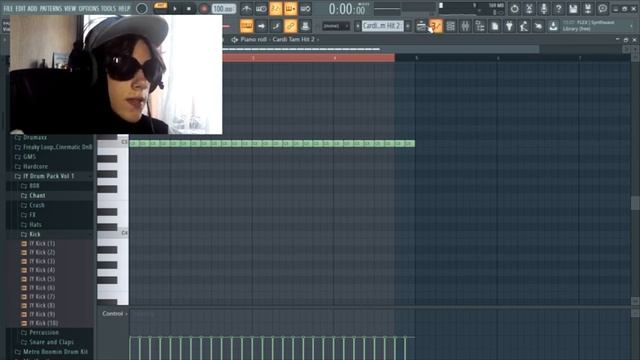Open help via question mark icon
This screenshot has height=360, width=640.
pos(558,9)
